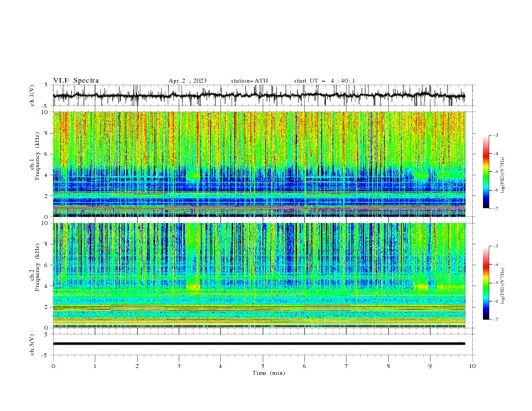Image resolution: width=532 pixels, height=411 pixels.
Task: Click the date text "Apr. 2 , 2023"
Action: 187,81
